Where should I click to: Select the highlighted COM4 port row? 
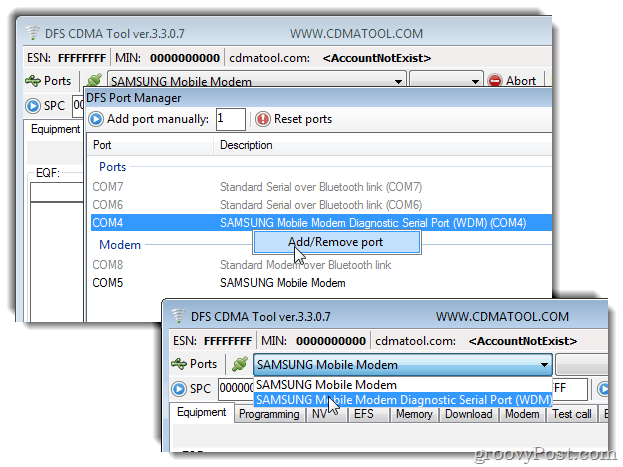coord(321,223)
